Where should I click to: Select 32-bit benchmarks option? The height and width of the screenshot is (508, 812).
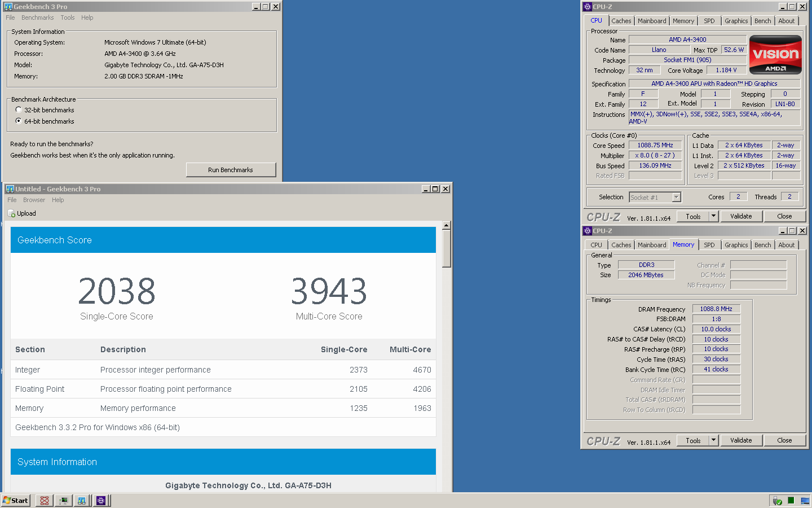tap(19, 110)
